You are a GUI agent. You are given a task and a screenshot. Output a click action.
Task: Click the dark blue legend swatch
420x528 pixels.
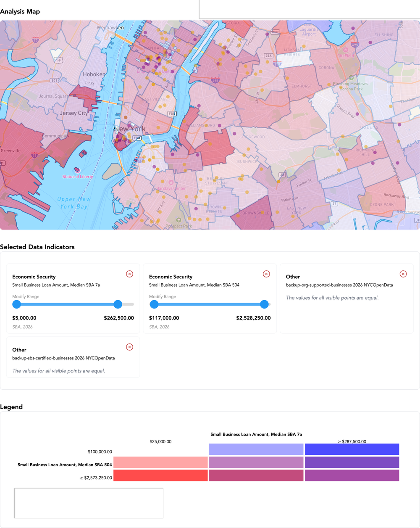pyautogui.click(x=352, y=449)
